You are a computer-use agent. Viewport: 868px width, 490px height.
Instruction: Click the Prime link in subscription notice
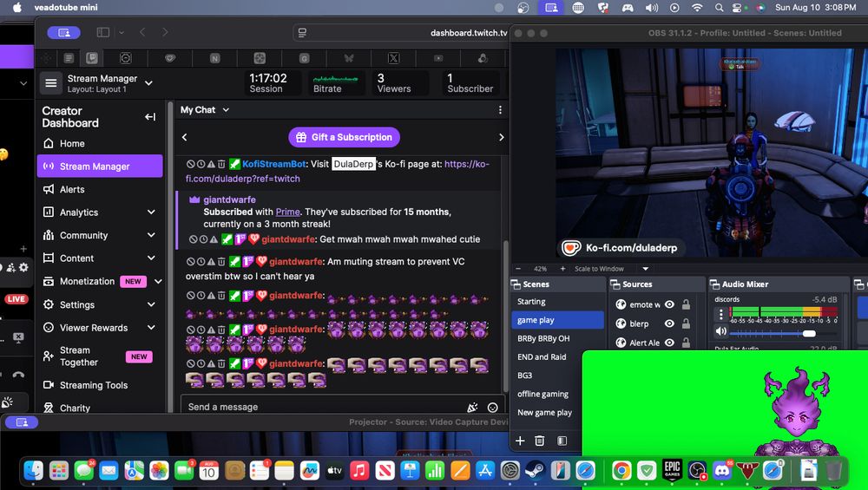[x=288, y=212]
